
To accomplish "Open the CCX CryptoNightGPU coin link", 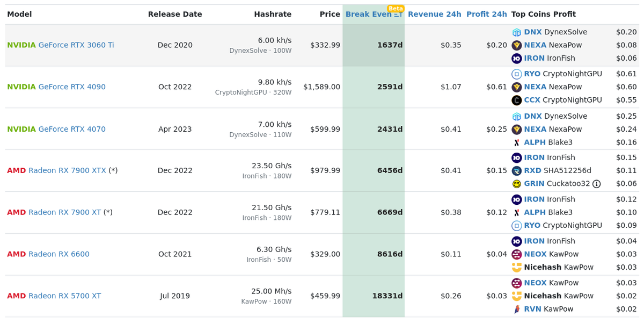I will point(563,100).
